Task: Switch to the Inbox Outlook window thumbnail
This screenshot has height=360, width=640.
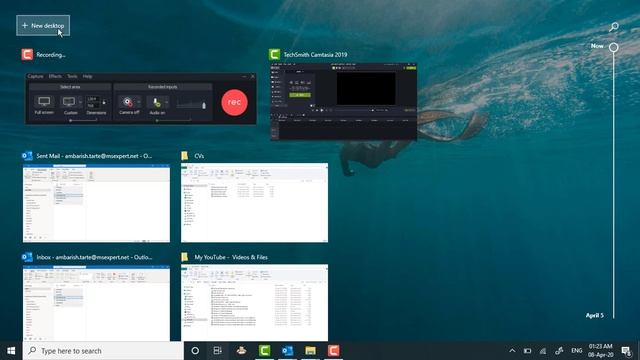Action: click(96, 303)
